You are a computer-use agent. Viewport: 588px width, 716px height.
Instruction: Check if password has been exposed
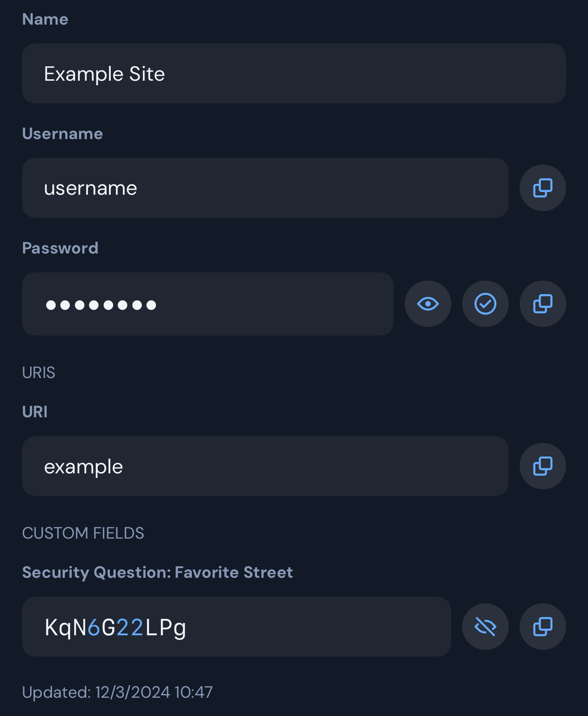(x=485, y=304)
